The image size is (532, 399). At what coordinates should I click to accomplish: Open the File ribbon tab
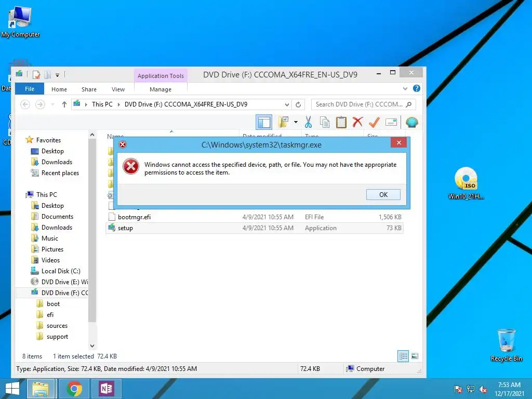click(x=30, y=89)
